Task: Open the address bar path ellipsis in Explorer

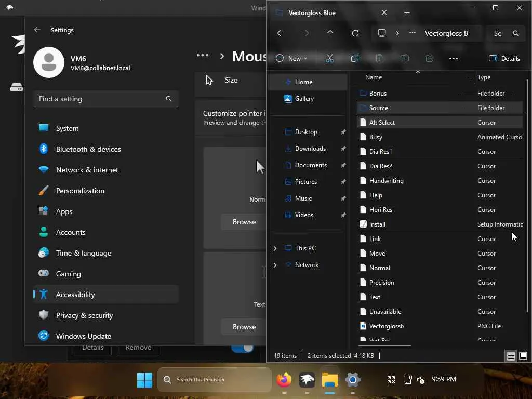Action: coord(412,33)
